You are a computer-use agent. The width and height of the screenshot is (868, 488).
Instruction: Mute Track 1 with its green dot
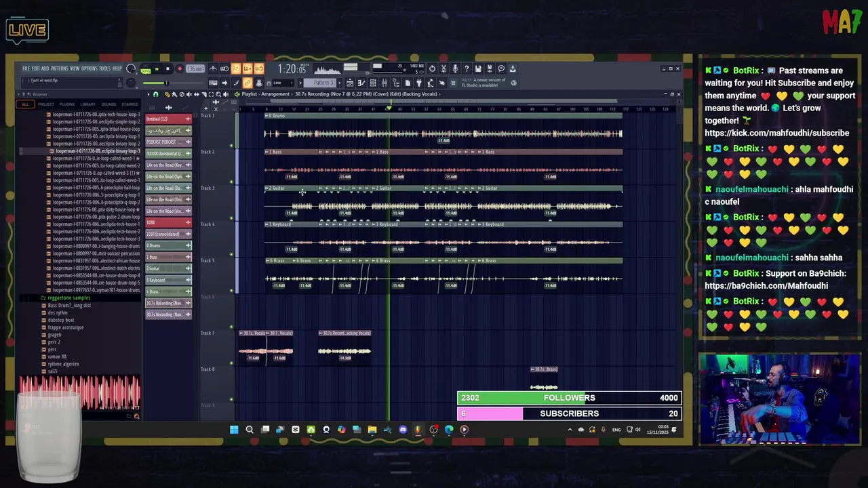coord(231,145)
